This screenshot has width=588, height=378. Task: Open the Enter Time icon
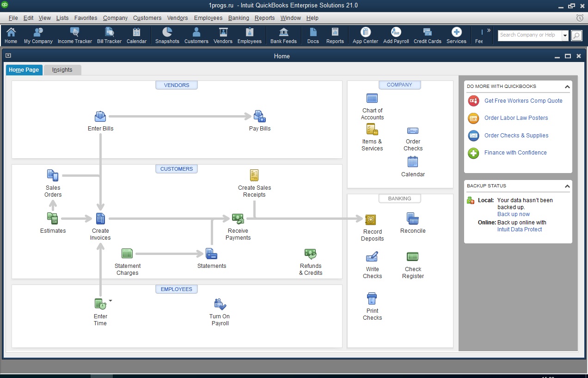click(100, 304)
